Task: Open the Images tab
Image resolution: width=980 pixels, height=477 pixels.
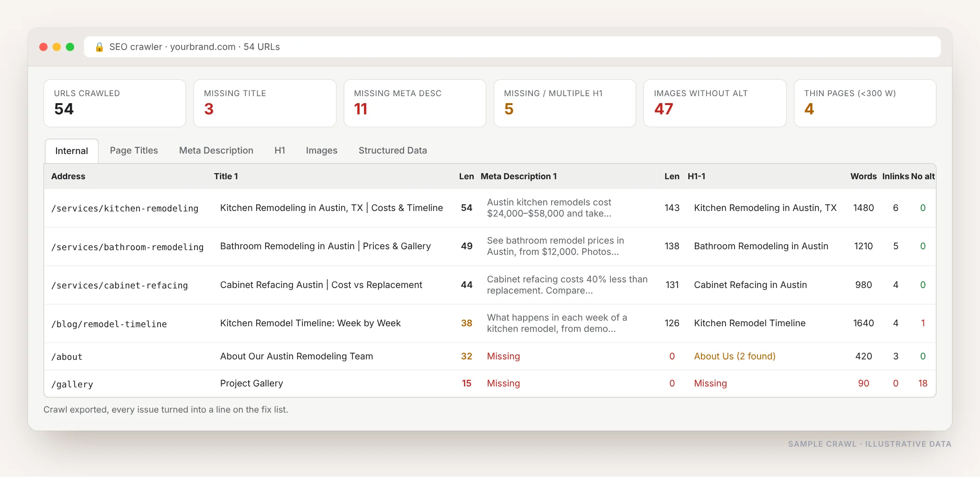Action: (x=322, y=150)
